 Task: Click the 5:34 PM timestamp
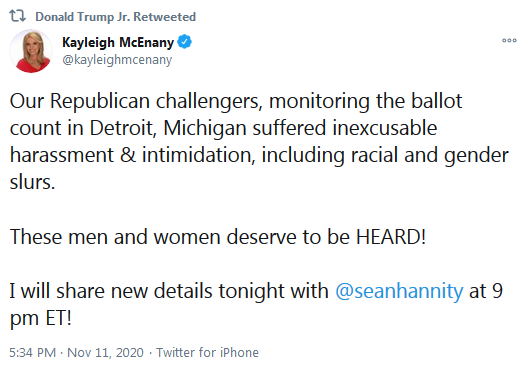[33, 353]
